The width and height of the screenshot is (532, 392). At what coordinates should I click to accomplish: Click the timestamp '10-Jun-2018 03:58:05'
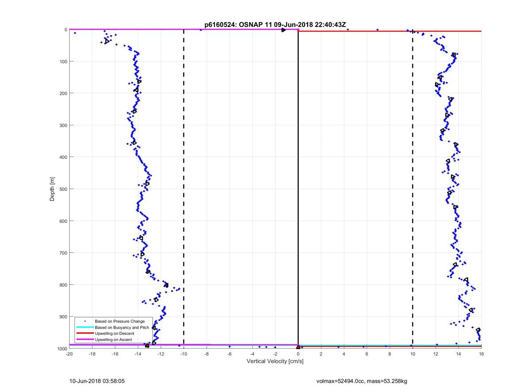97,381
